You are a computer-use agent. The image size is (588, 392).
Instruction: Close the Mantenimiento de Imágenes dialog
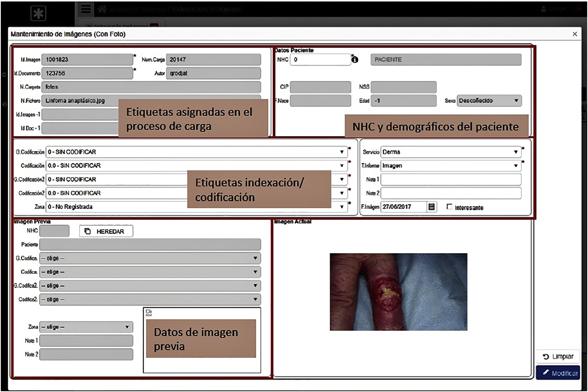coord(574,34)
